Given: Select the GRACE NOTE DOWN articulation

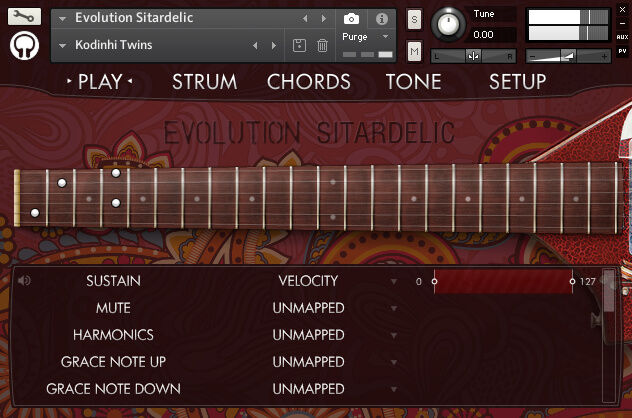Looking at the screenshot, I should (113, 389).
